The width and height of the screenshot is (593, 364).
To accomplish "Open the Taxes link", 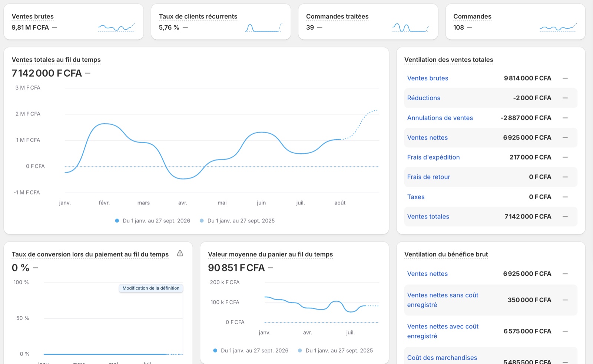I will tap(416, 197).
